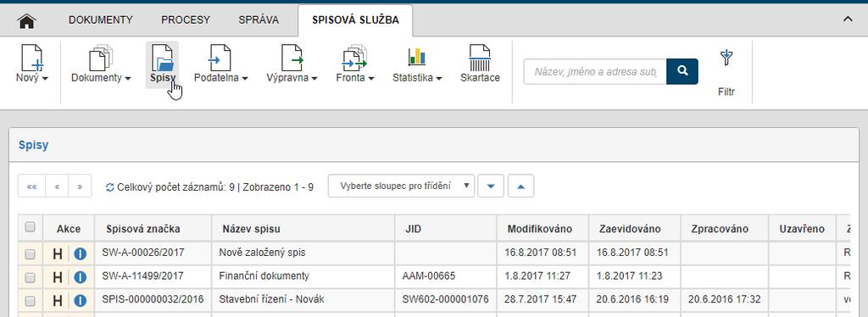This screenshot has height=317, width=868.
Task: Open the Vyberte sloupec pro třídění dropdown
Action: 401,186
